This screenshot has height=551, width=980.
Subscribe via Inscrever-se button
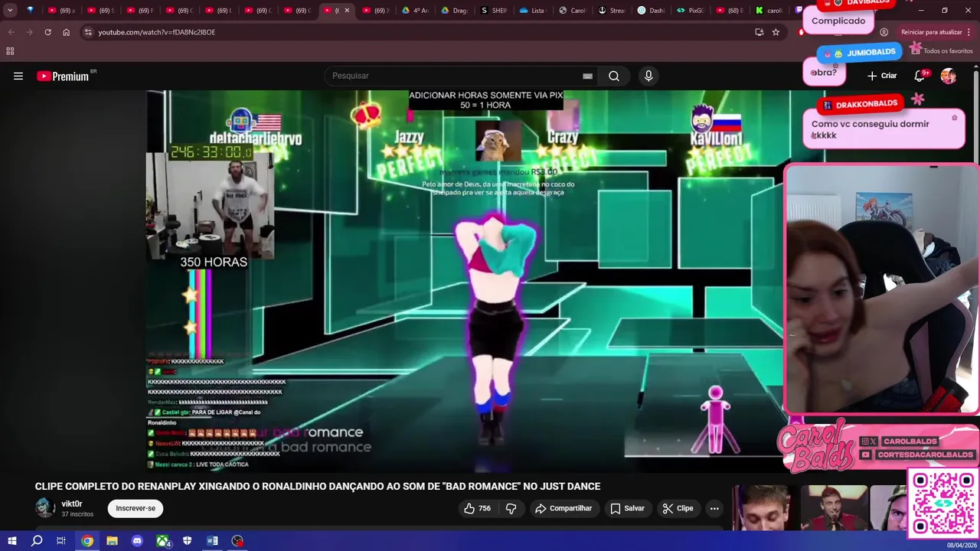(136, 508)
